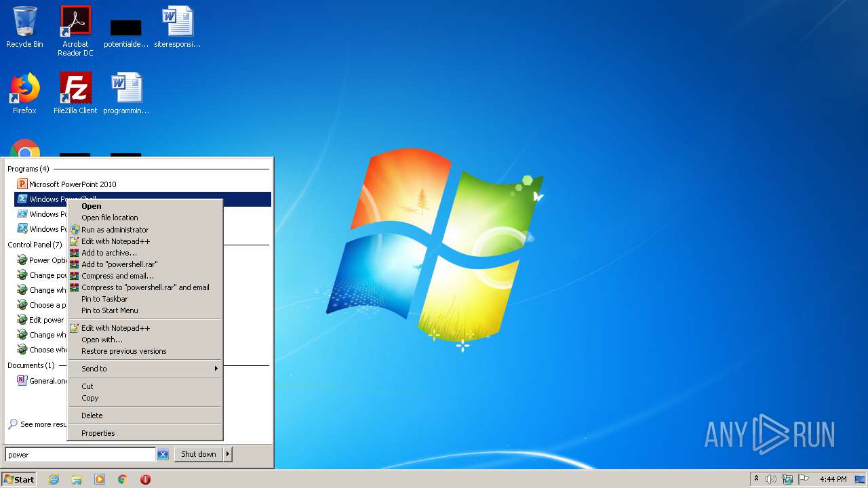Launch Acrobat Reader DC from desktop
This screenshot has height=488, width=868.
click(75, 31)
